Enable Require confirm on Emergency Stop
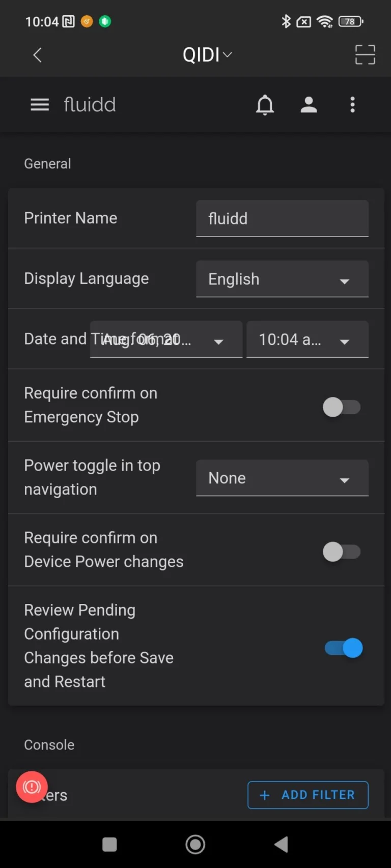The image size is (391, 868). click(x=342, y=407)
